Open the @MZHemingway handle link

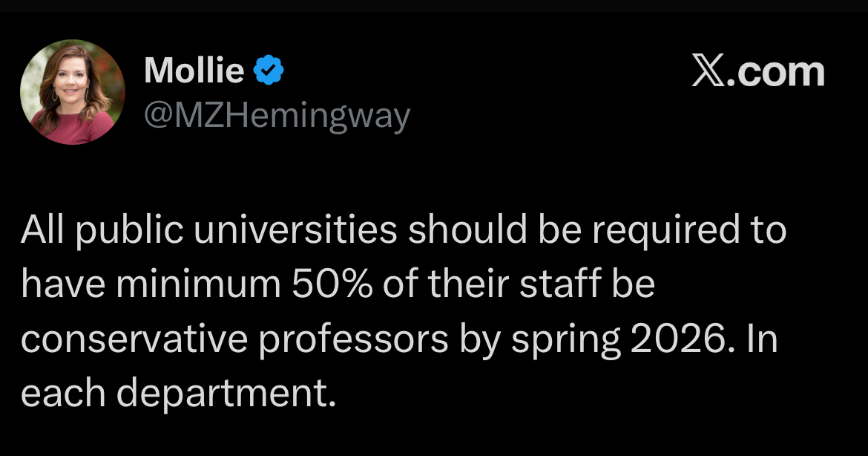277,116
